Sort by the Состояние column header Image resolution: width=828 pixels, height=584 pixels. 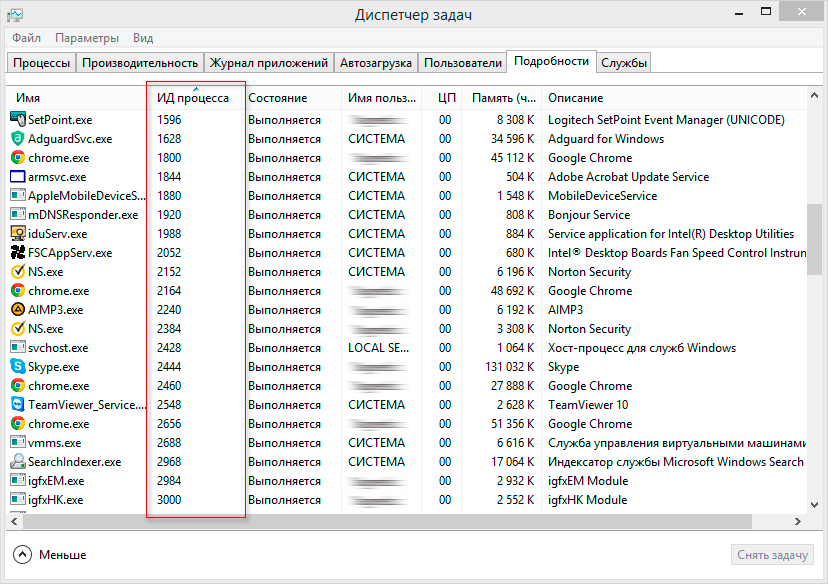tap(292, 98)
